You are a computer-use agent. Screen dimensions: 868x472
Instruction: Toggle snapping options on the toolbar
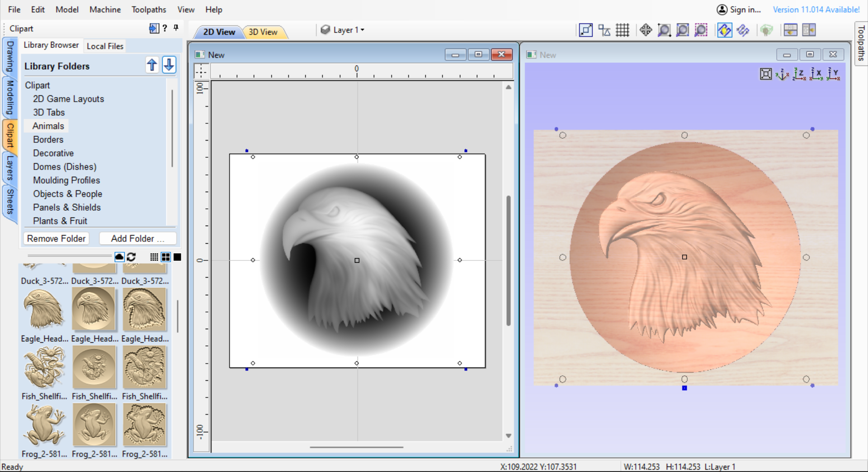pyautogui.click(x=604, y=30)
